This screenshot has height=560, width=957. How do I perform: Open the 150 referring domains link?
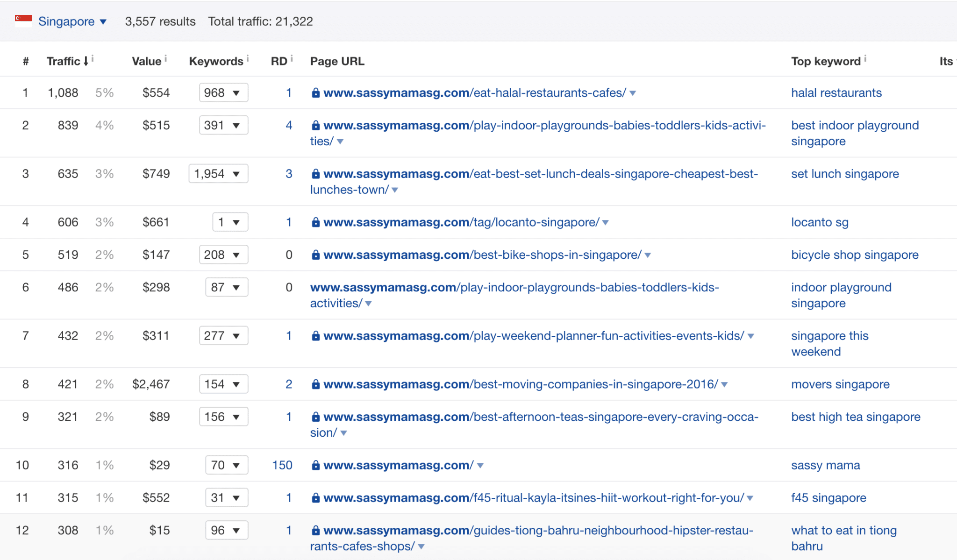pos(282,465)
